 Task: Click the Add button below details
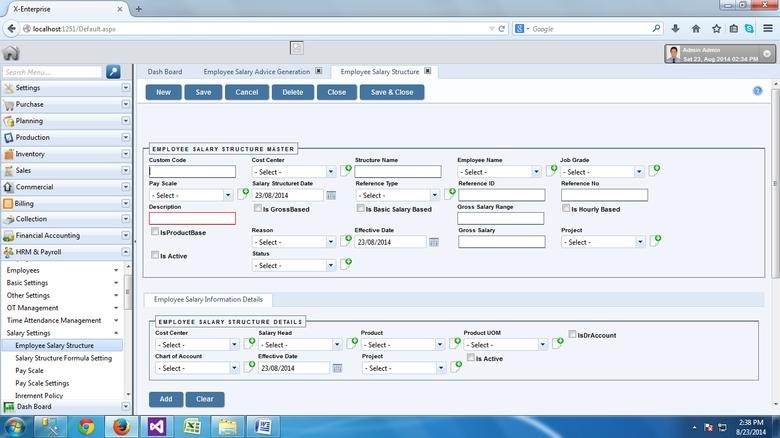click(166, 399)
